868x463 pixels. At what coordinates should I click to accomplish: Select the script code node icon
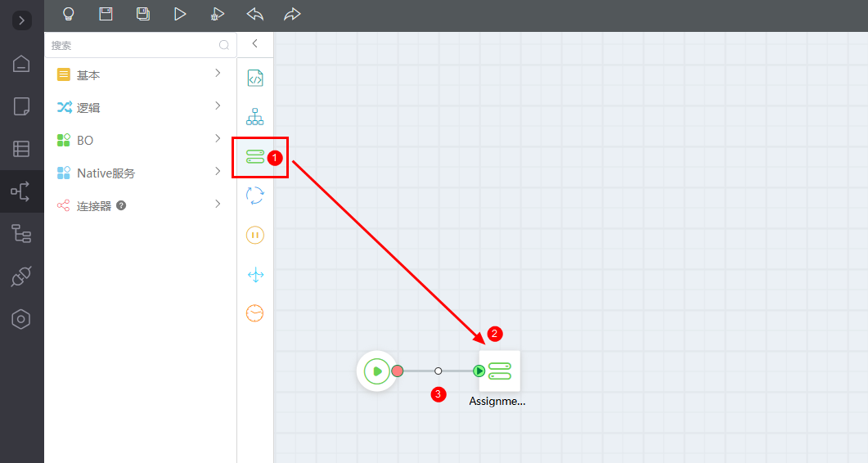tap(255, 79)
